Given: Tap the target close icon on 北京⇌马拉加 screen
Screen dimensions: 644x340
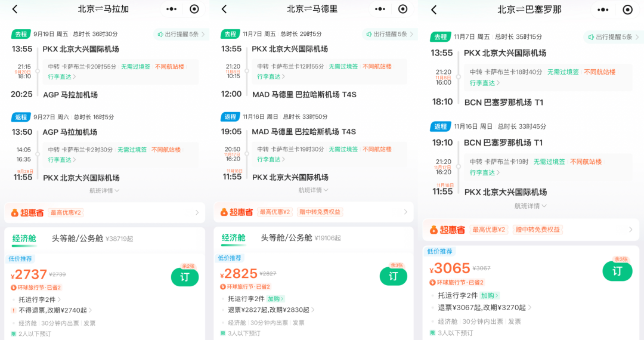Looking at the screenshot, I should (194, 9).
